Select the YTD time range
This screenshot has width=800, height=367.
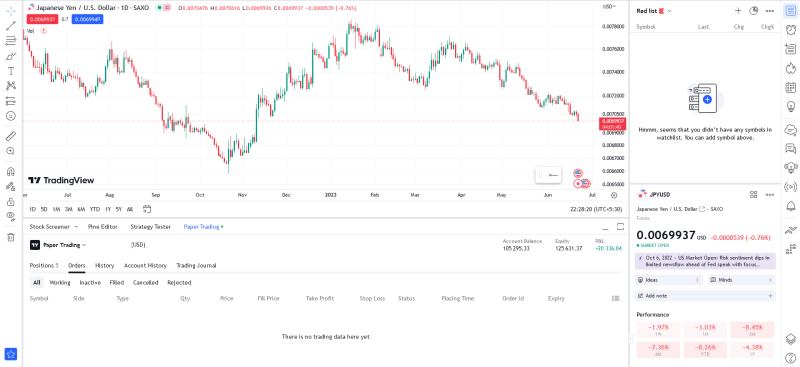click(95, 209)
